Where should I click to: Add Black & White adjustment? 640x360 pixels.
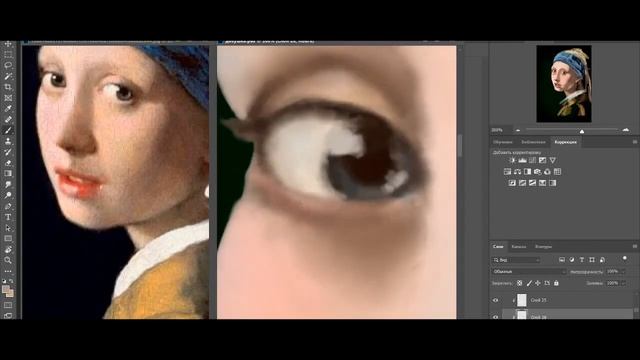tap(527, 172)
